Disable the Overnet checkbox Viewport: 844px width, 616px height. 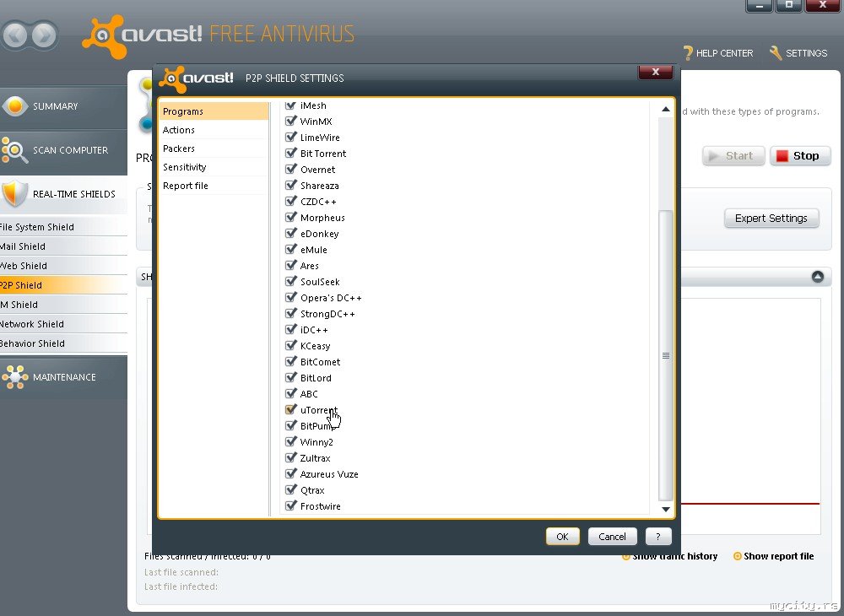291,169
